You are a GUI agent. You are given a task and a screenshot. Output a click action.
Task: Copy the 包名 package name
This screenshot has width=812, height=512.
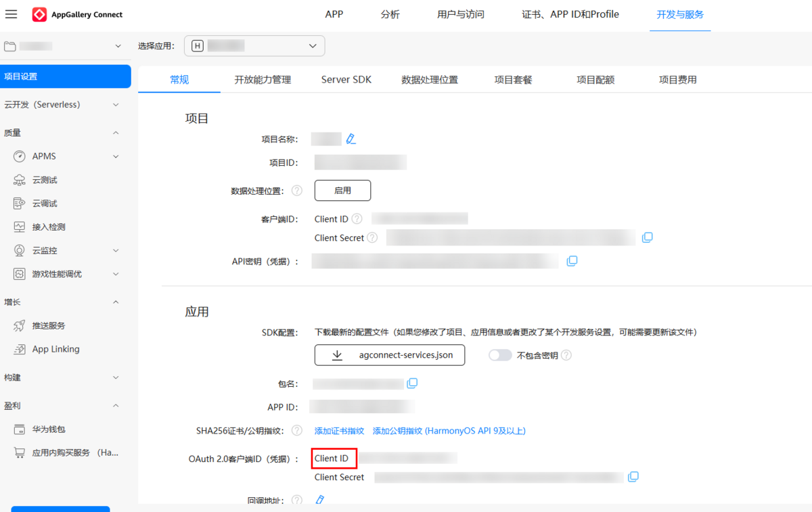(x=412, y=383)
